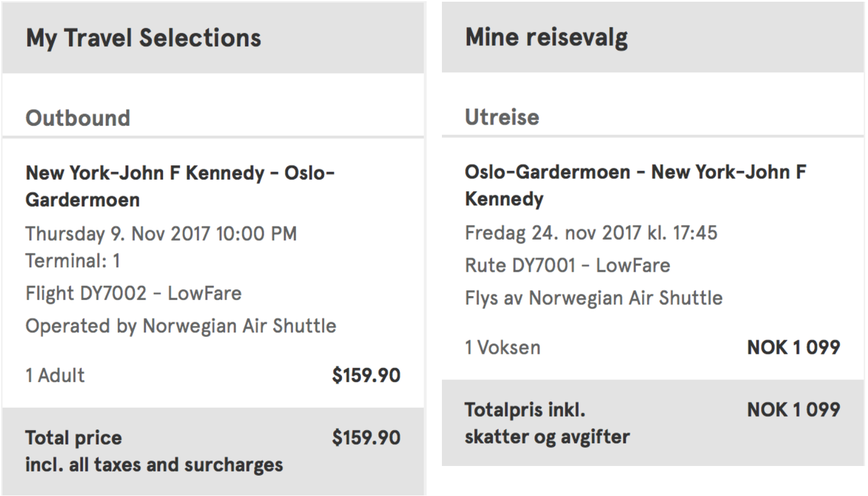Click Operated by Norwegian Air Shuttle text
Viewport: 868px width, 496px height.
tap(181, 326)
